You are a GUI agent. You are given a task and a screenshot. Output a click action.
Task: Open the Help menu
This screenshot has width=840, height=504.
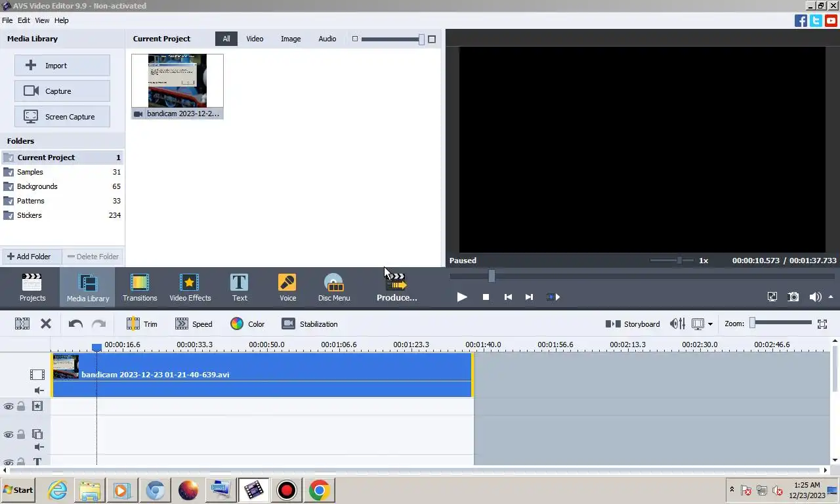coord(61,20)
